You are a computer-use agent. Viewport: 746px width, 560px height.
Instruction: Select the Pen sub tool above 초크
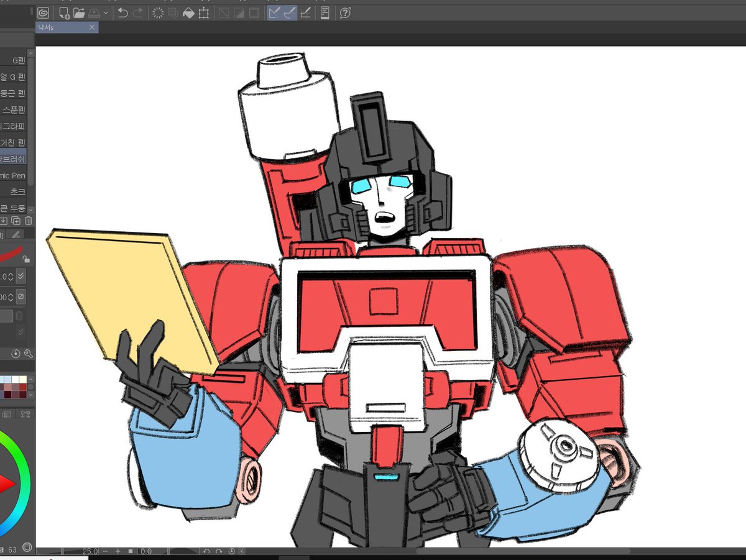pyautogui.click(x=14, y=175)
